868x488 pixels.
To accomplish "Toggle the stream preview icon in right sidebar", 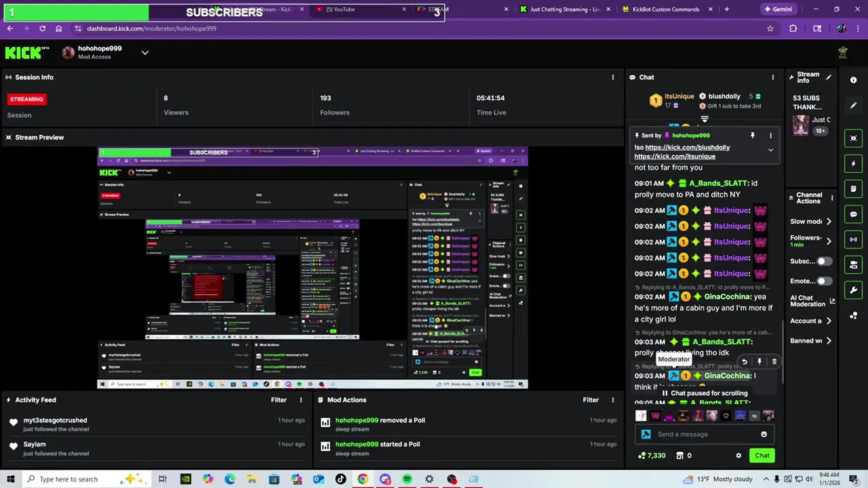I will pyautogui.click(x=853, y=138).
